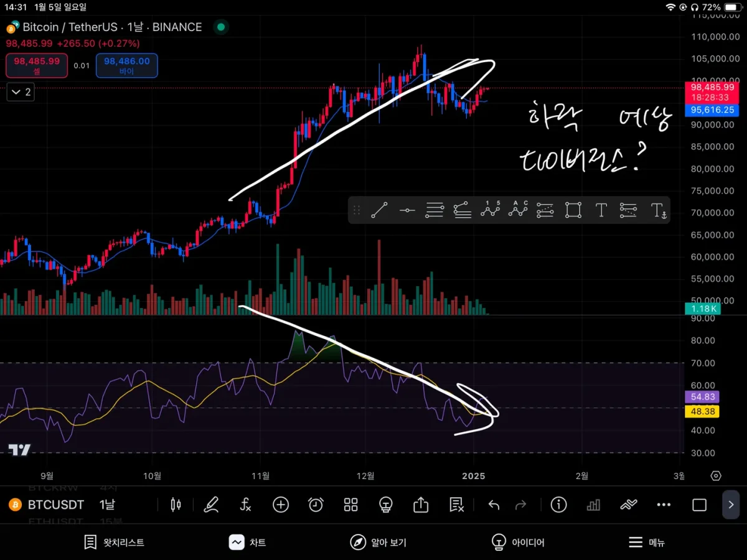Open the 메뉴 tab

(646, 543)
